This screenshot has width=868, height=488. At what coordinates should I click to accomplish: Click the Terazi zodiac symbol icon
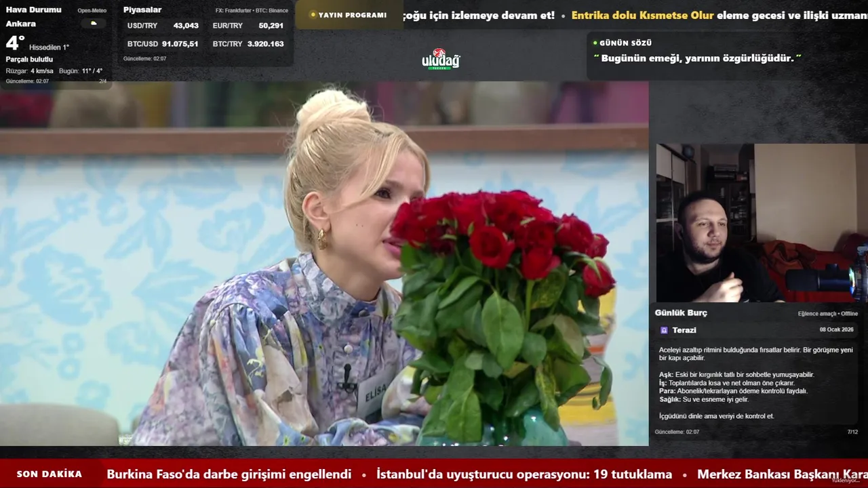[x=664, y=330]
